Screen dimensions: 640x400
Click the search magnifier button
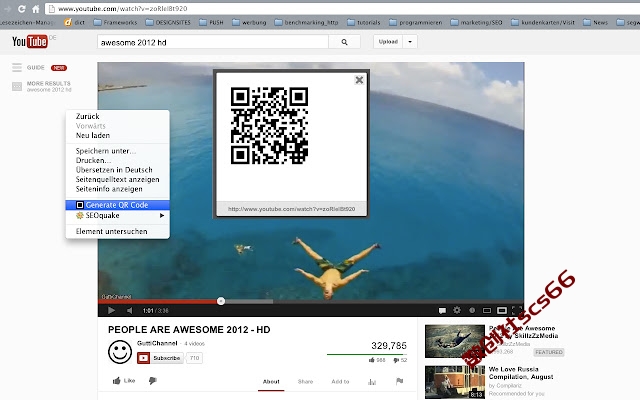click(344, 42)
